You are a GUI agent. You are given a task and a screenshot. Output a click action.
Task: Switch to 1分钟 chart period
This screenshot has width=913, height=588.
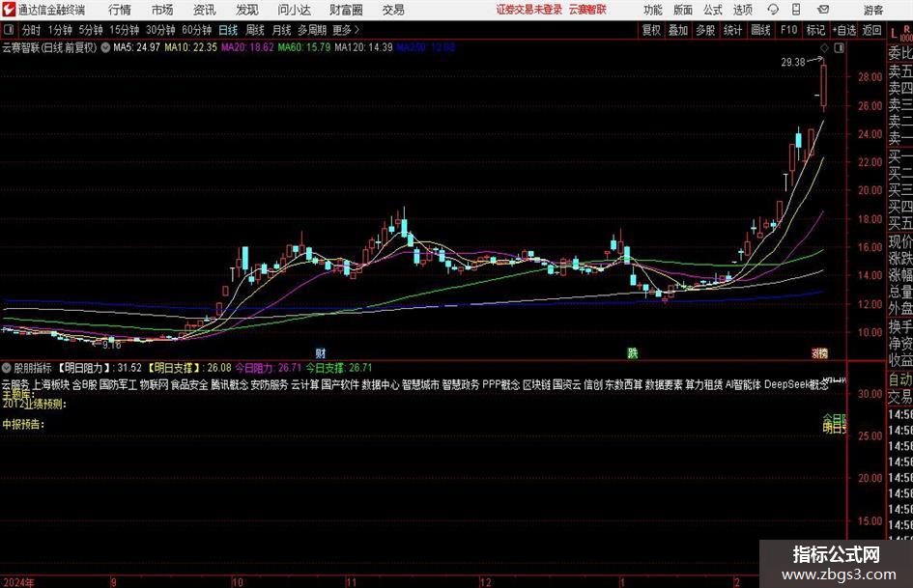pyautogui.click(x=59, y=30)
